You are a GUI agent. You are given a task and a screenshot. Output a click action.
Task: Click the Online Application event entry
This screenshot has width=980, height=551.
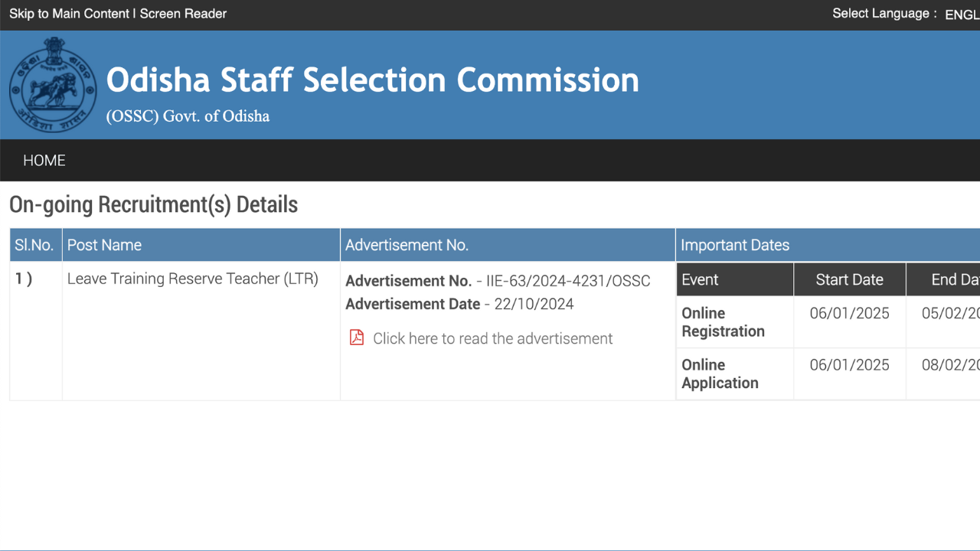720,373
